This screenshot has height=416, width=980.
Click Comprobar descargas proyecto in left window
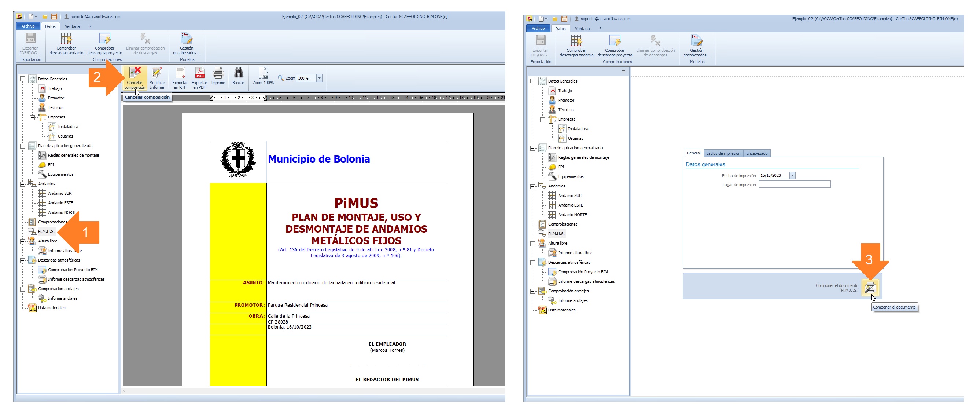(x=104, y=44)
